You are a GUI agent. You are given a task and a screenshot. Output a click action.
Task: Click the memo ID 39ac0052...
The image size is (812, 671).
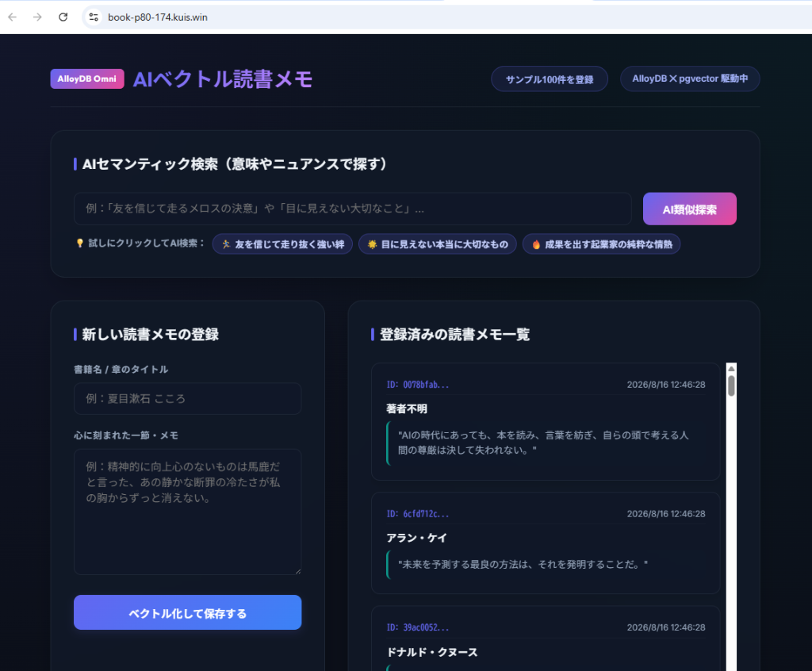[417, 627]
